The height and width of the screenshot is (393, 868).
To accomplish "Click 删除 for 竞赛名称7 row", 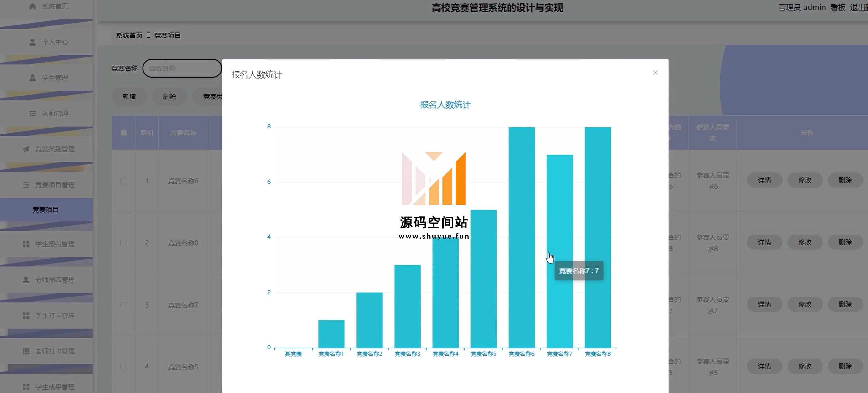I will [x=845, y=305].
